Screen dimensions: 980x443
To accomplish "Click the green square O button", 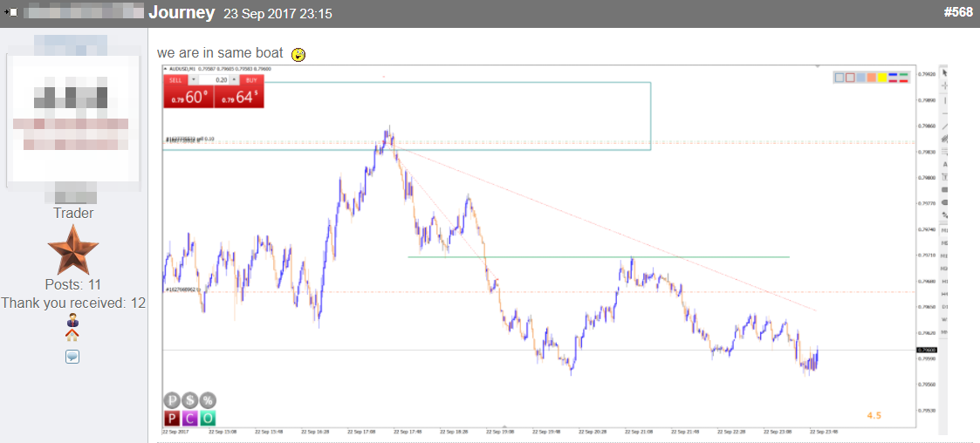I will coord(208,418).
